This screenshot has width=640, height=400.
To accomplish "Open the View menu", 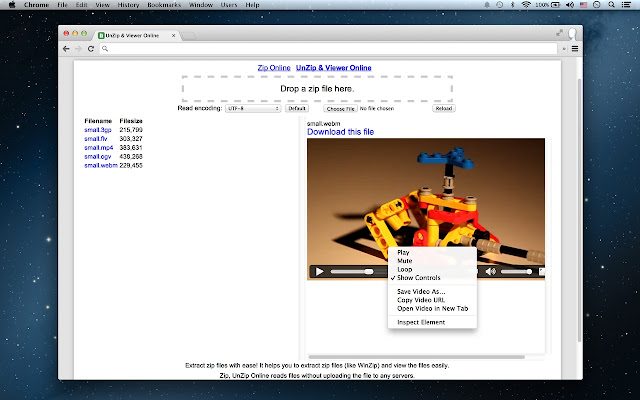I will pos(102,5).
